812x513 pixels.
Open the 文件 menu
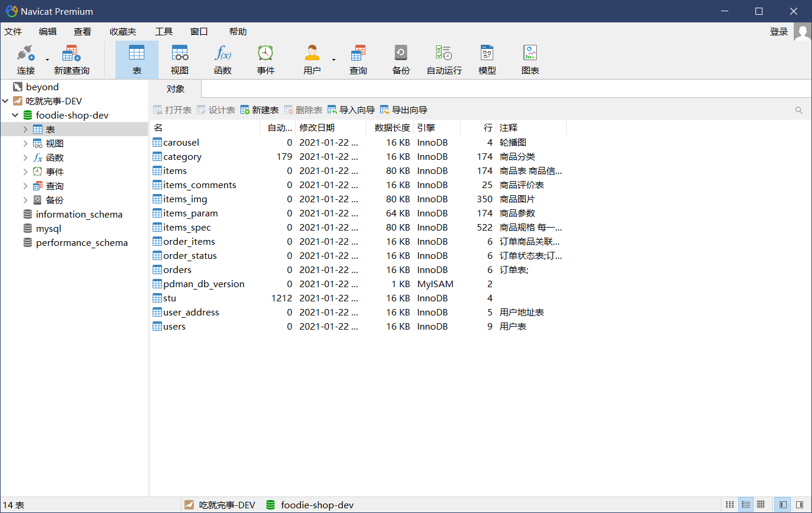13,32
